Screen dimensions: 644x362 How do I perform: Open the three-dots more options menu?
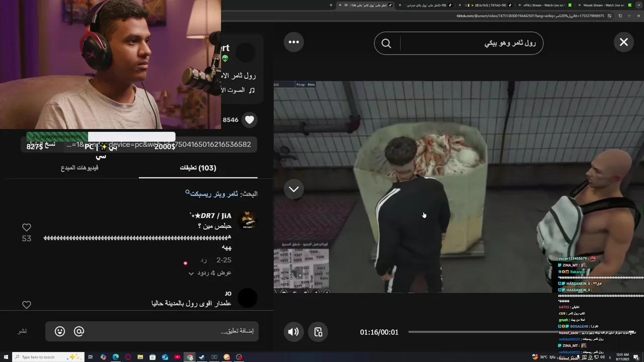[294, 42]
